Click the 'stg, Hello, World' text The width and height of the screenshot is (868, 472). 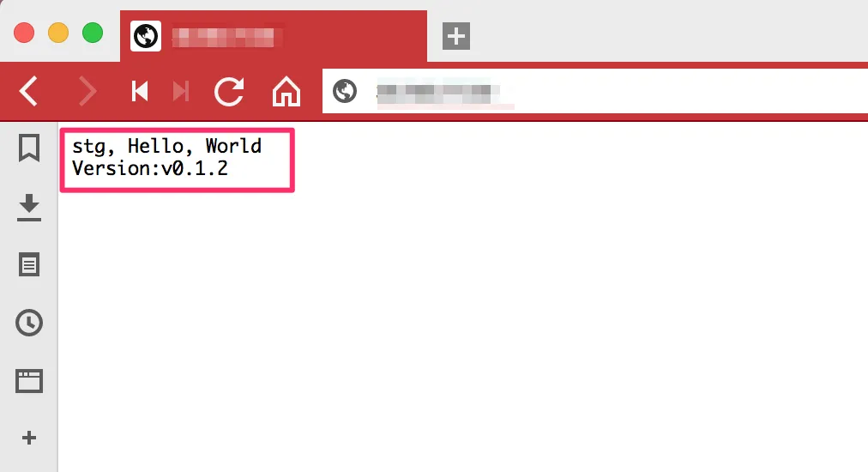(166, 146)
